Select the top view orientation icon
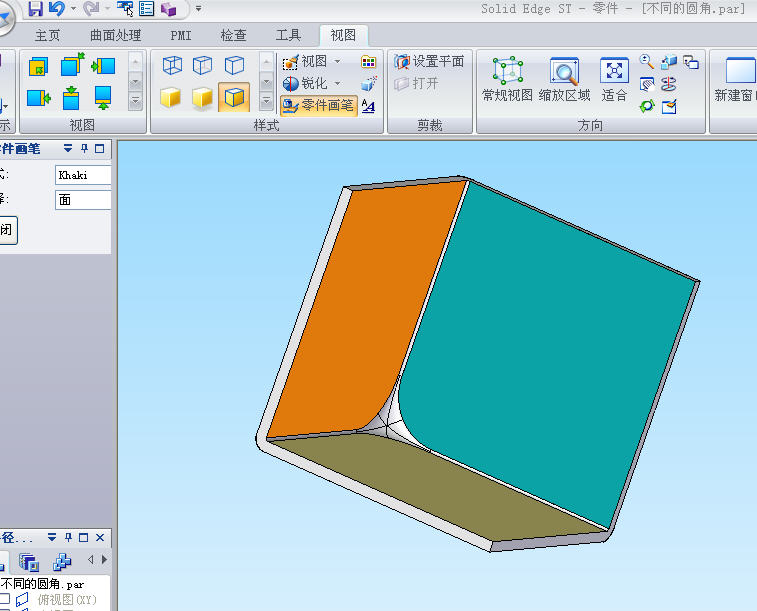 pos(71,98)
